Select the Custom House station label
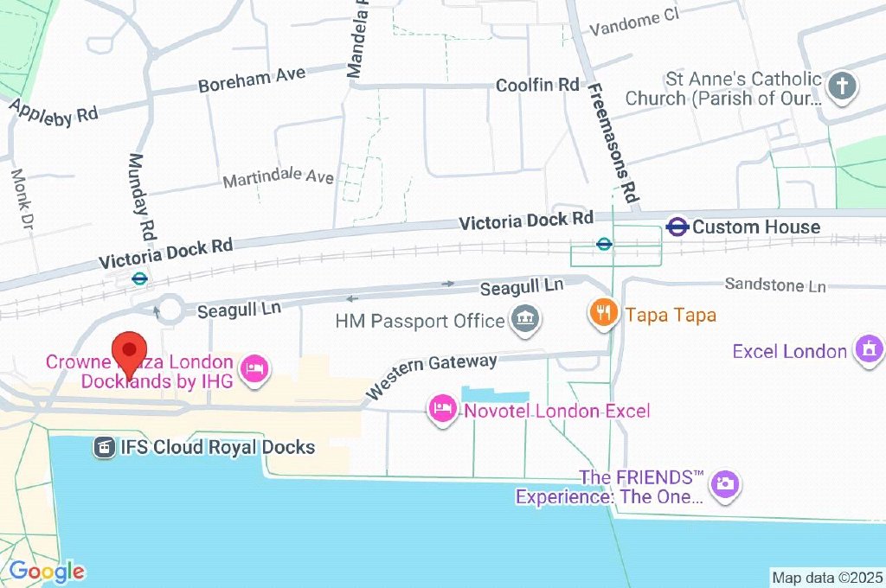This screenshot has width=886, height=588. [x=756, y=227]
